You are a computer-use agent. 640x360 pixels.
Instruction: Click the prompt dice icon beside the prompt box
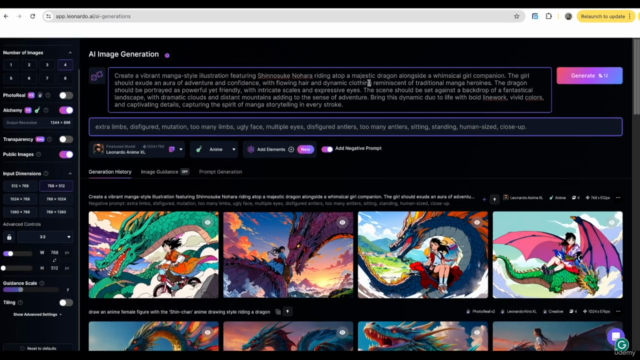[97, 76]
